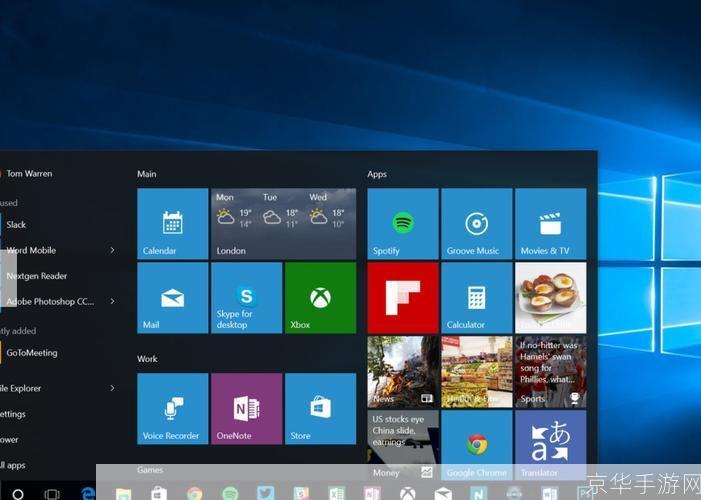Open the News live tile
This screenshot has width=701, height=500.
tap(403, 372)
